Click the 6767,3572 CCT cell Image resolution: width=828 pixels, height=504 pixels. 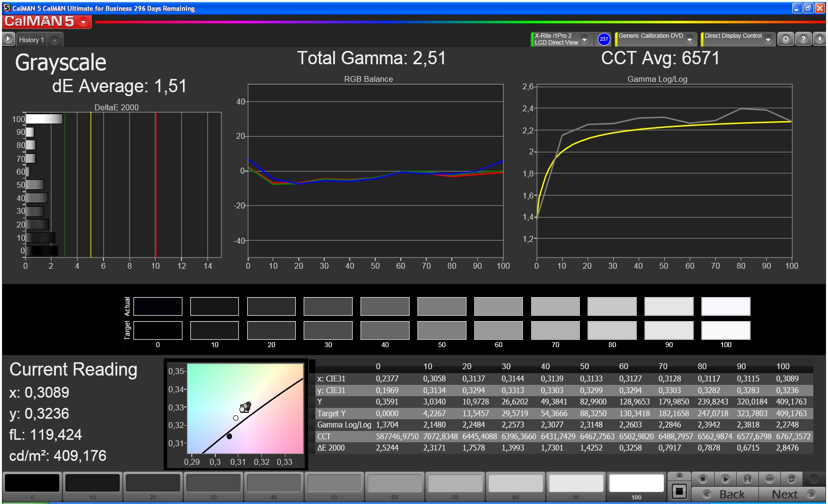pyautogui.click(x=793, y=436)
